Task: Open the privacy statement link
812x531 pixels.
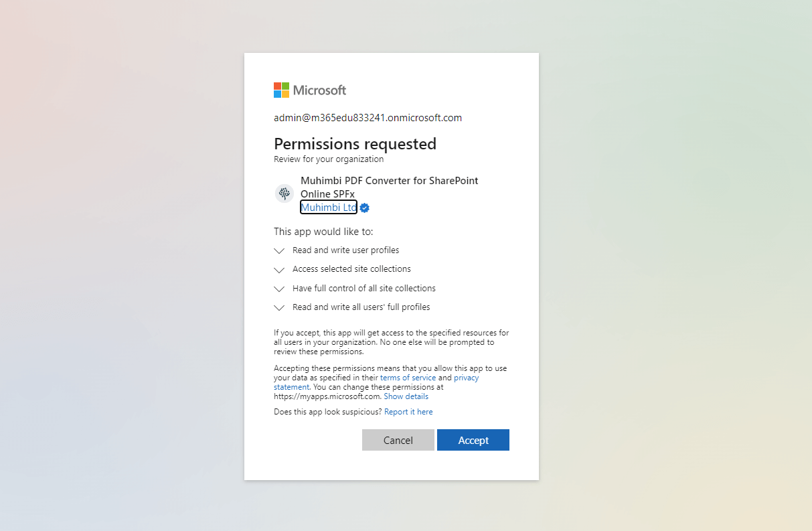Action: 376,382
